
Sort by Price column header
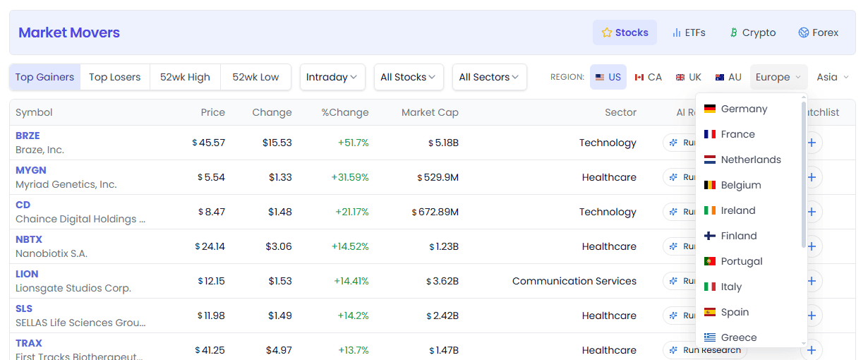point(212,112)
